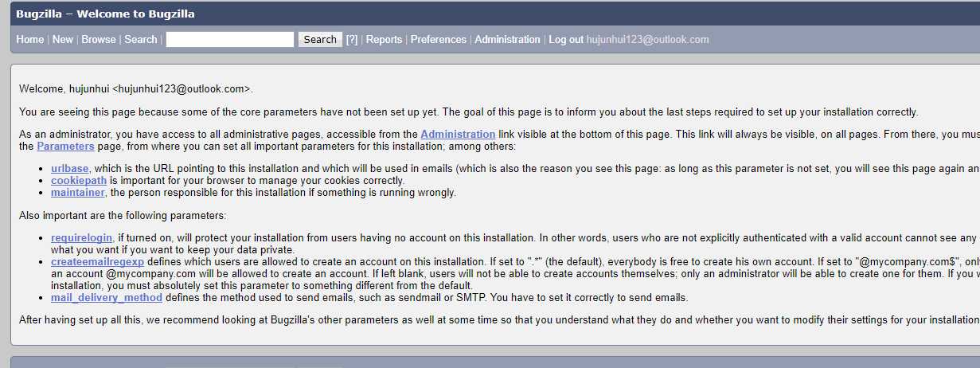This screenshot has width=980, height=368.
Task: Click 'Also important are the following parameters' text
Action: (123, 215)
